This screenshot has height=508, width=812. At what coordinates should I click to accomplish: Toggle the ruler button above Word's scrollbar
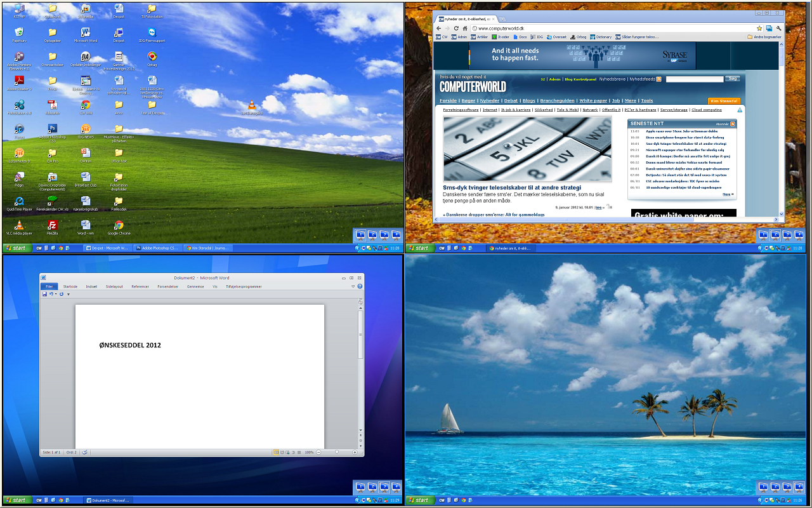pyautogui.click(x=360, y=303)
